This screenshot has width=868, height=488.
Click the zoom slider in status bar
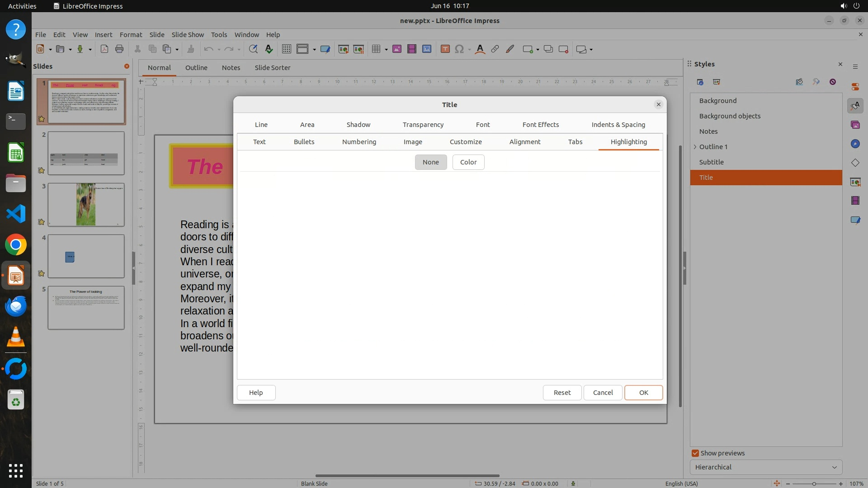click(x=814, y=483)
